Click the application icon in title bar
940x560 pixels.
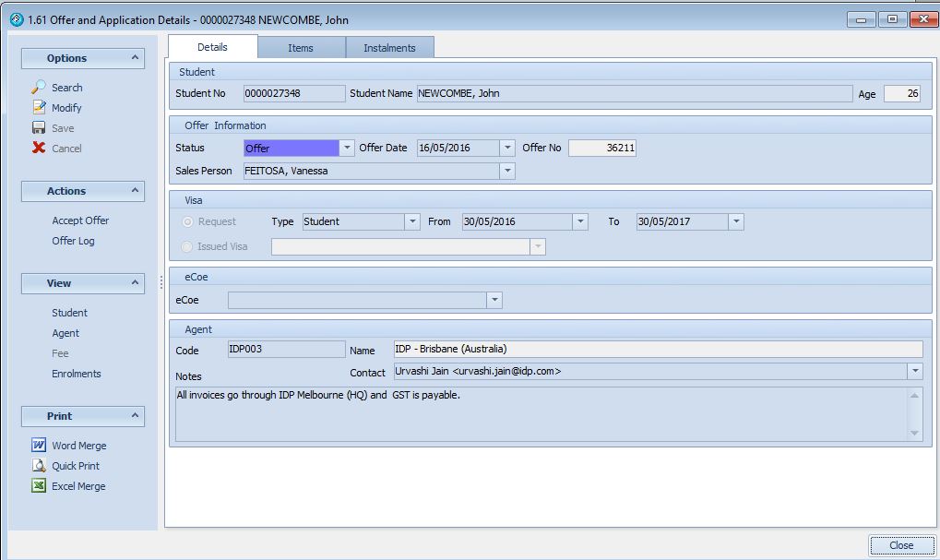pos(16,19)
